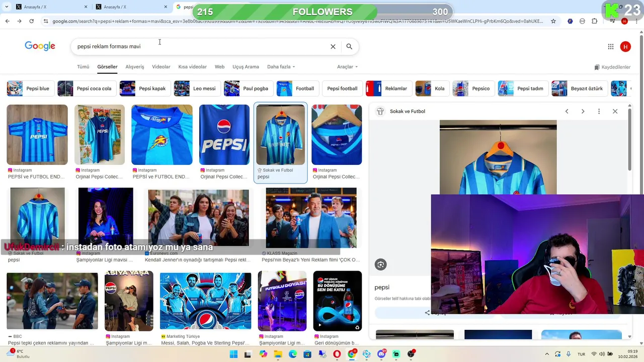The width and height of the screenshot is (644, 362).
Task: Filter by Pepsi coca cola chip
Action: pyautogui.click(x=87, y=88)
